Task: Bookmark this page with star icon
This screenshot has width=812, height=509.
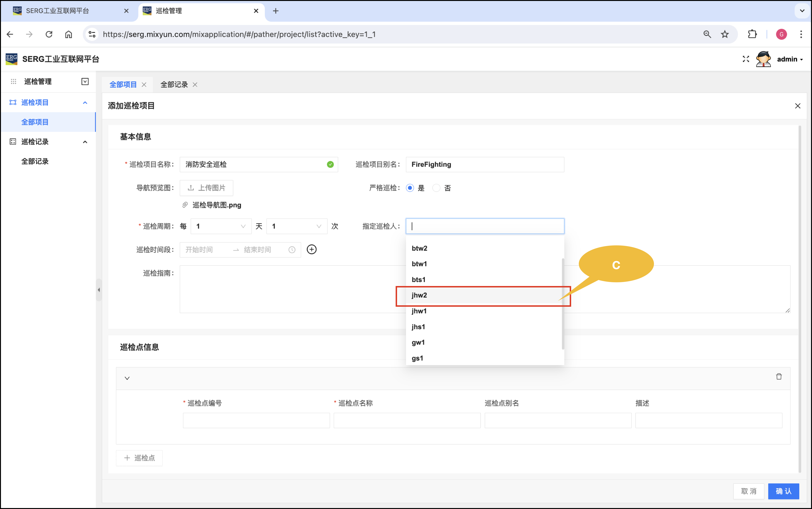Action: pyautogui.click(x=724, y=34)
